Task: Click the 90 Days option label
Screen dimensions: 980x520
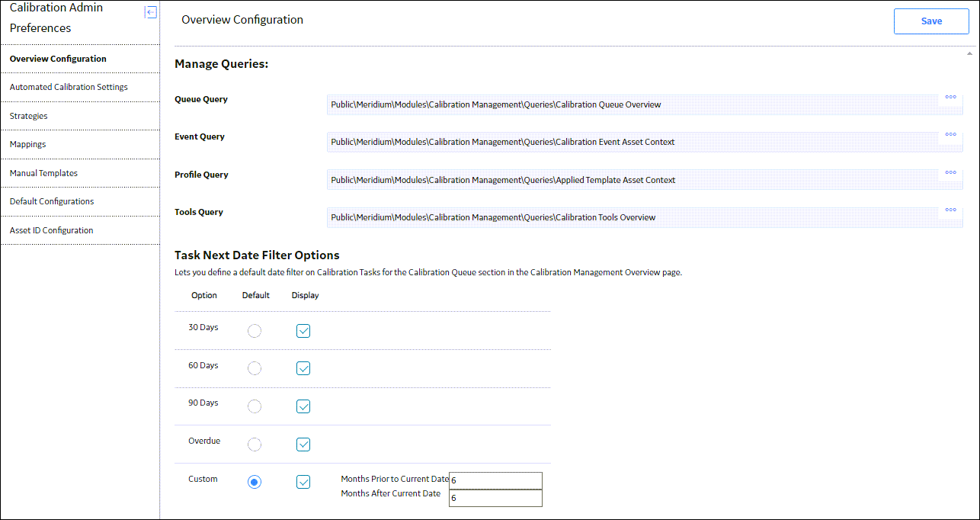Action: tap(203, 403)
